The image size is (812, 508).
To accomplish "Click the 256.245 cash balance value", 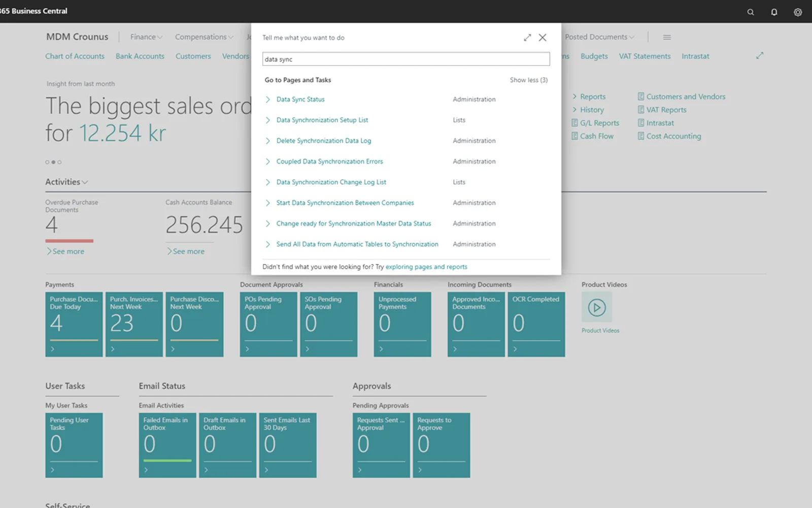I will (205, 225).
